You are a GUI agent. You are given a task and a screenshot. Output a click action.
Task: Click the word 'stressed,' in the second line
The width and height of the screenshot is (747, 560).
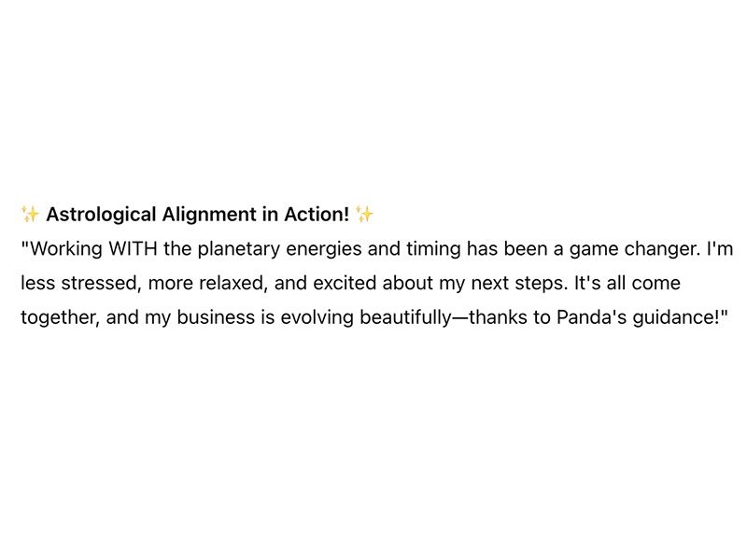(102, 284)
